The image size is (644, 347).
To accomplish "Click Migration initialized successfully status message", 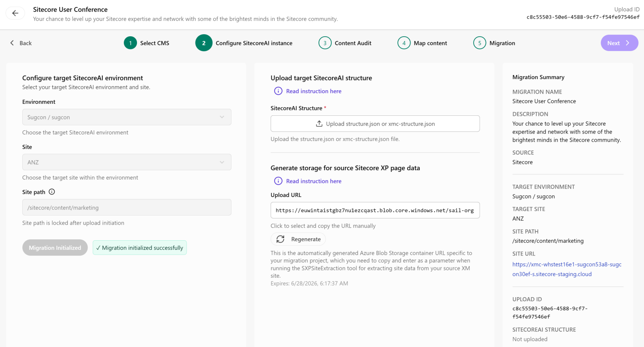I will 140,248.
